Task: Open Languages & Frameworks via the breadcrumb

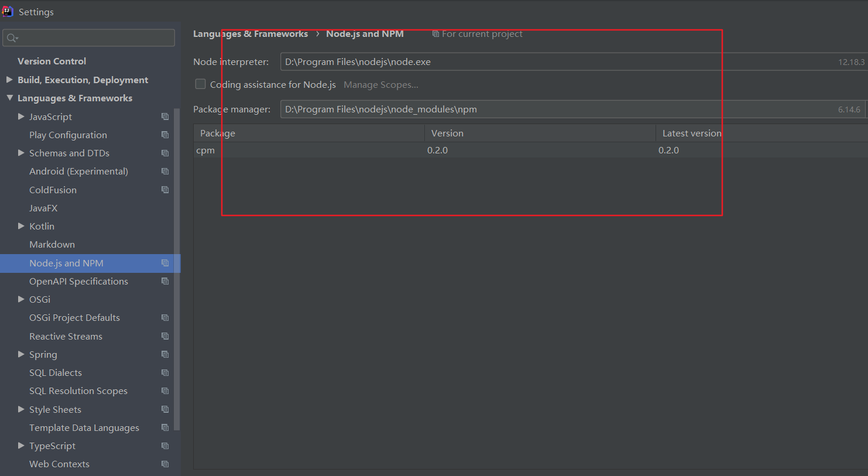Action: pos(251,33)
